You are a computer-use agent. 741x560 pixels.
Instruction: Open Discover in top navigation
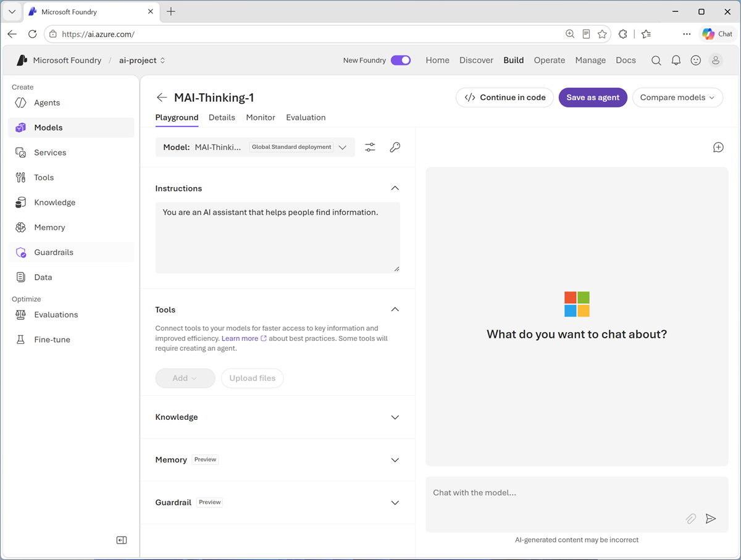click(476, 61)
